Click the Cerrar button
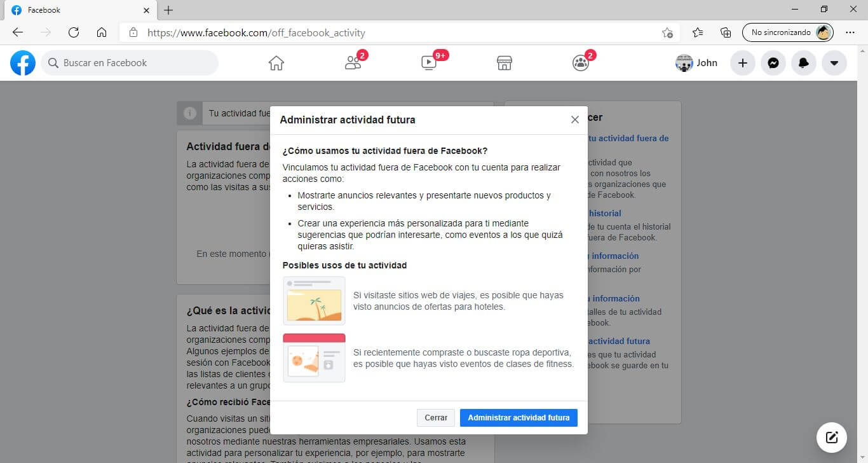868x463 pixels. click(x=436, y=418)
